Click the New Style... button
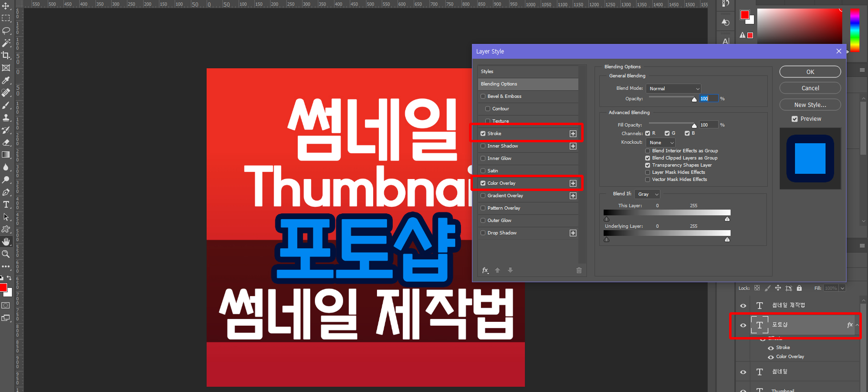This screenshot has width=868, height=392. pos(810,105)
